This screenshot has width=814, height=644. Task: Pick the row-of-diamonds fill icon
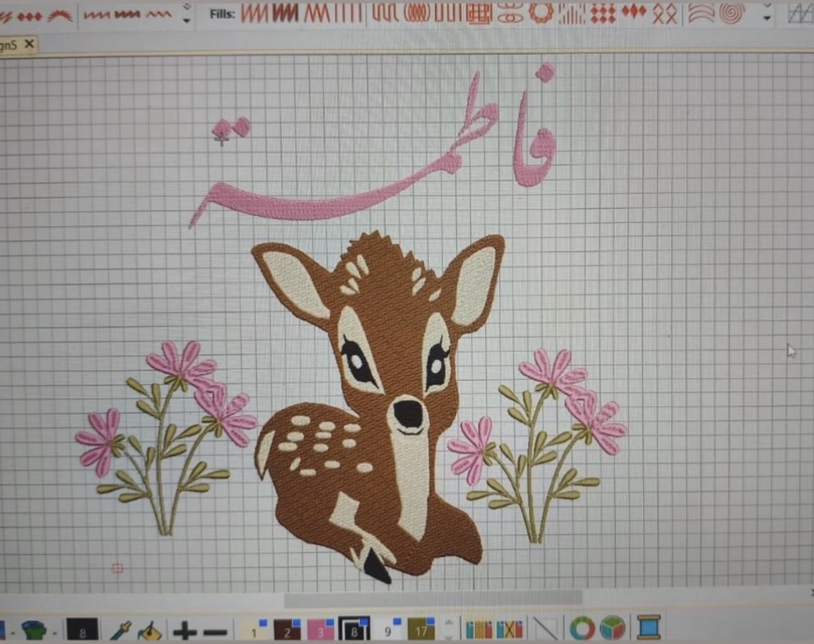[x=634, y=12]
